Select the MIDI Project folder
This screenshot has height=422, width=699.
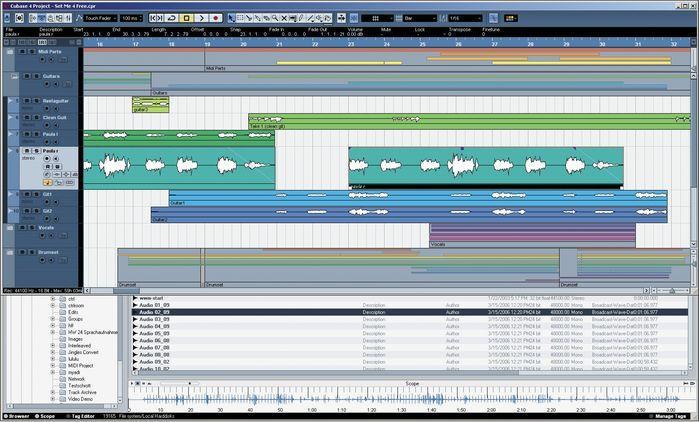pyautogui.click(x=81, y=366)
